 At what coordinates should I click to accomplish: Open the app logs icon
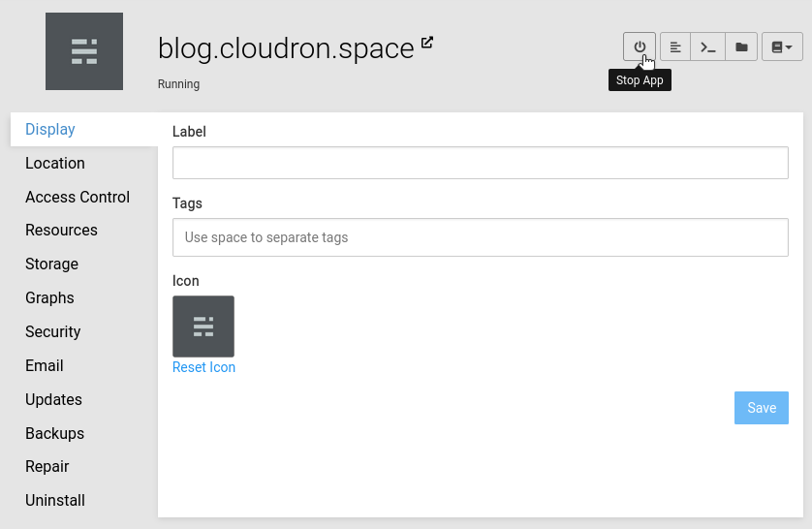click(675, 47)
